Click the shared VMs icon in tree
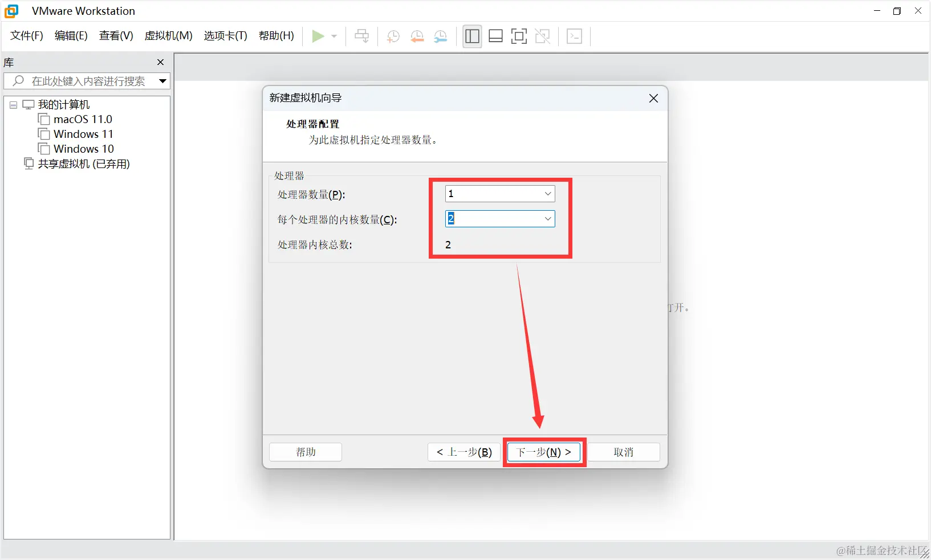Screen dimensions: 931x560 (29, 163)
